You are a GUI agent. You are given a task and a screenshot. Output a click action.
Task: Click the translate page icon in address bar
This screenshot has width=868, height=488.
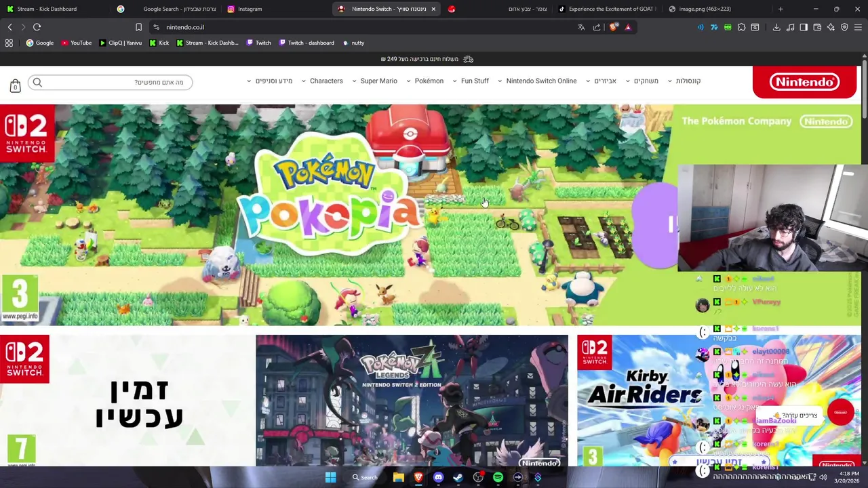[581, 27]
